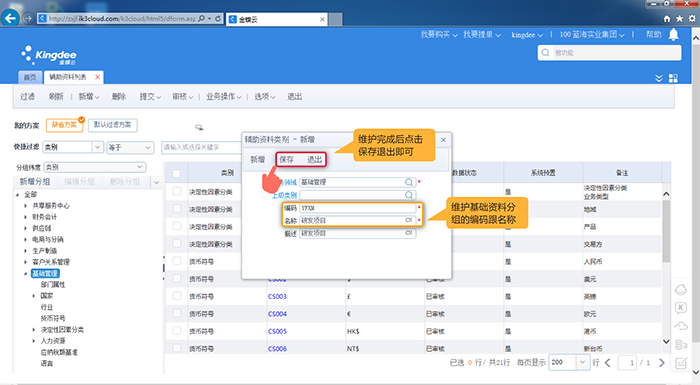Click the refresh icon in address bar
Image resolution: width=700 pixels, height=385 pixels.
tap(218, 18)
